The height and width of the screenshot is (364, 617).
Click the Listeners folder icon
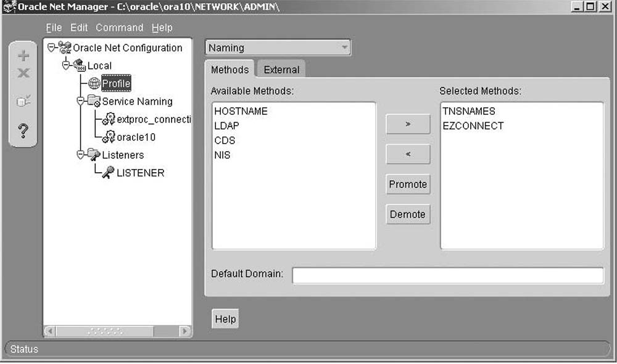(94, 155)
